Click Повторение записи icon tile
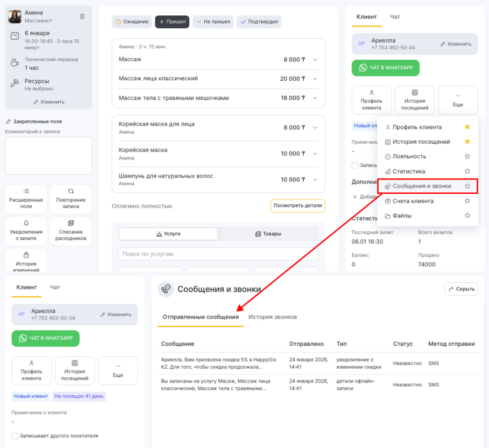The height and width of the screenshot is (448, 489). click(x=71, y=199)
